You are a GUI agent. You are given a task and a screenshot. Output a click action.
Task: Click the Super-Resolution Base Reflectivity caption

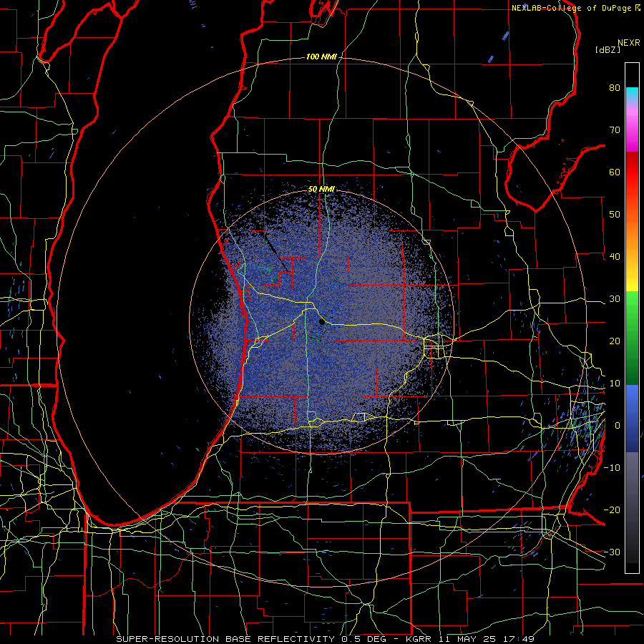(x=326, y=639)
